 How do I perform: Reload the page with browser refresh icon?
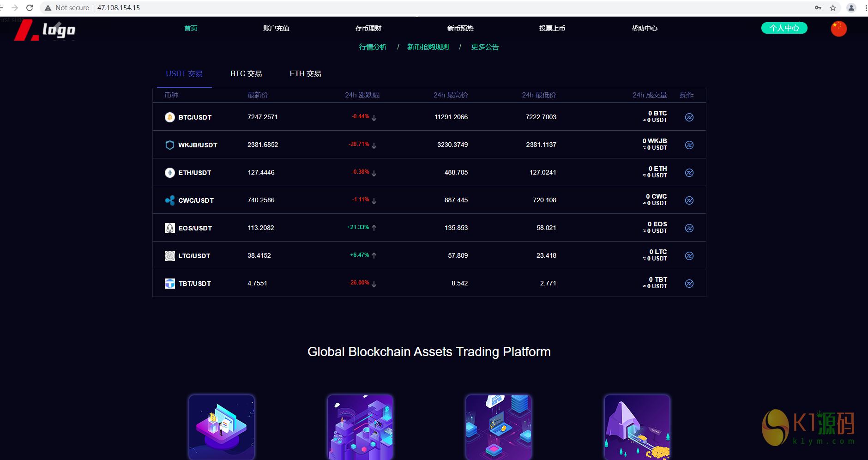(x=30, y=8)
